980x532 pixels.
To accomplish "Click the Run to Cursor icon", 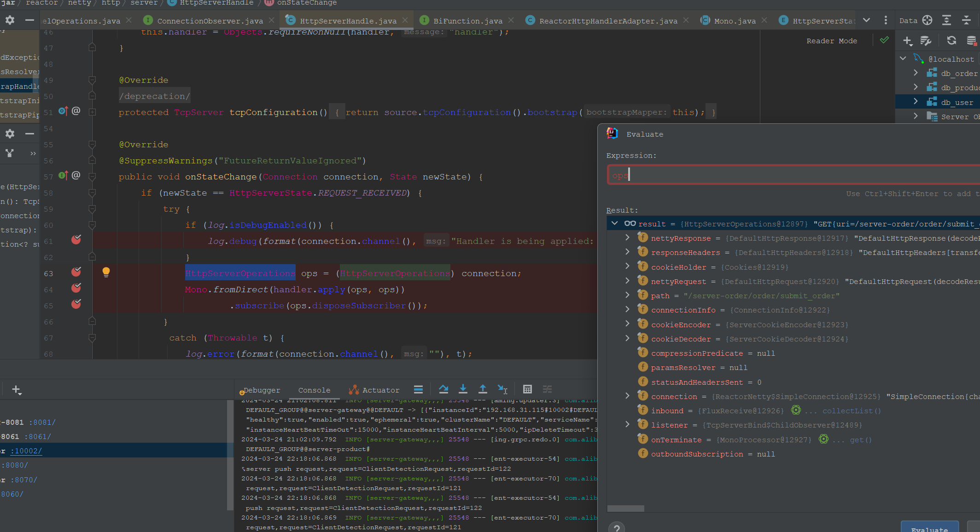I will point(502,389).
